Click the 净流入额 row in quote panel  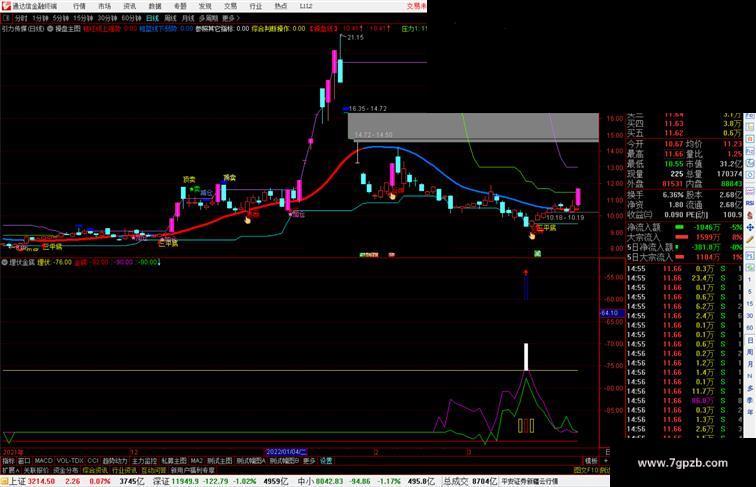point(684,227)
